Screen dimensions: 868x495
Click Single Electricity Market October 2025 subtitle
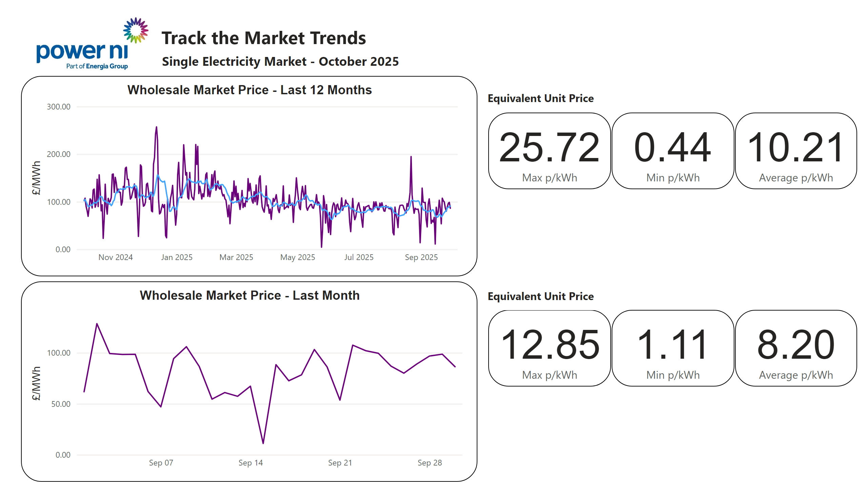click(x=280, y=61)
